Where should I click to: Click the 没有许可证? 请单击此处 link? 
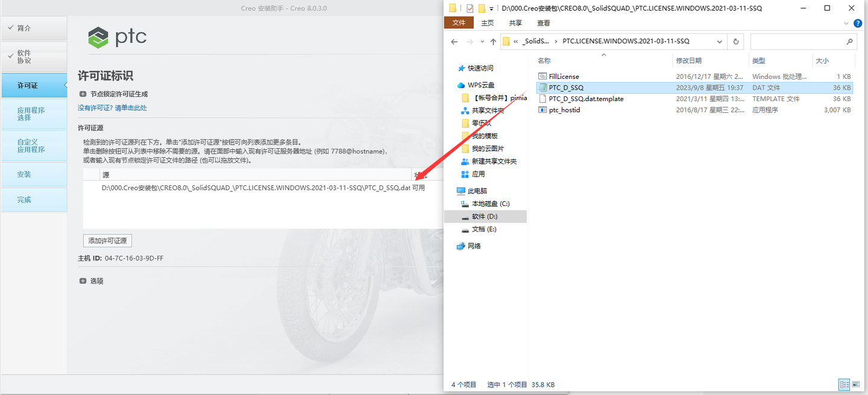pos(112,108)
